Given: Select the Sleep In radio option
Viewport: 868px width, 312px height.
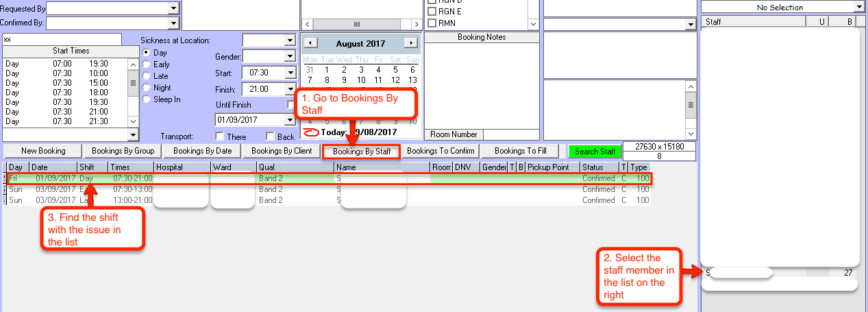Looking at the screenshot, I should [146, 99].
